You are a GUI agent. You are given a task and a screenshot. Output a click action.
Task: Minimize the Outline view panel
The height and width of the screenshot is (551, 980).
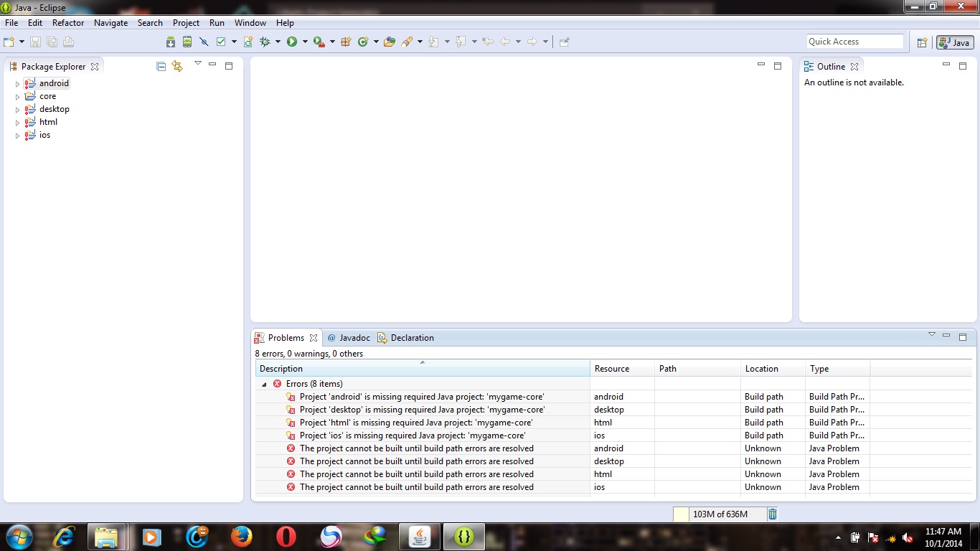[x=946, y=65]
